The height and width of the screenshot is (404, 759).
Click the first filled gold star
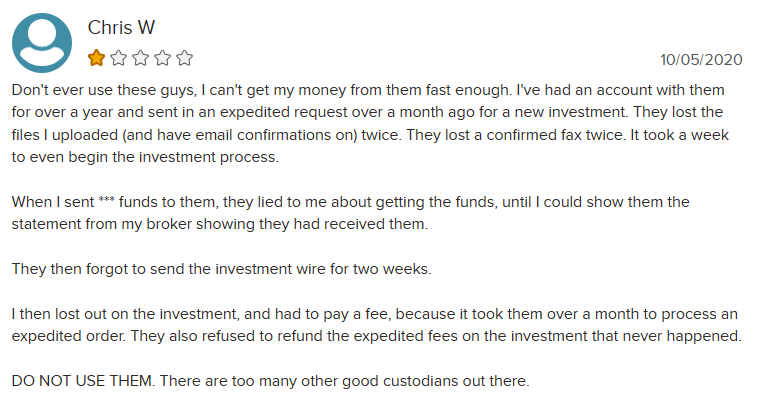click(x=96, y=58)
